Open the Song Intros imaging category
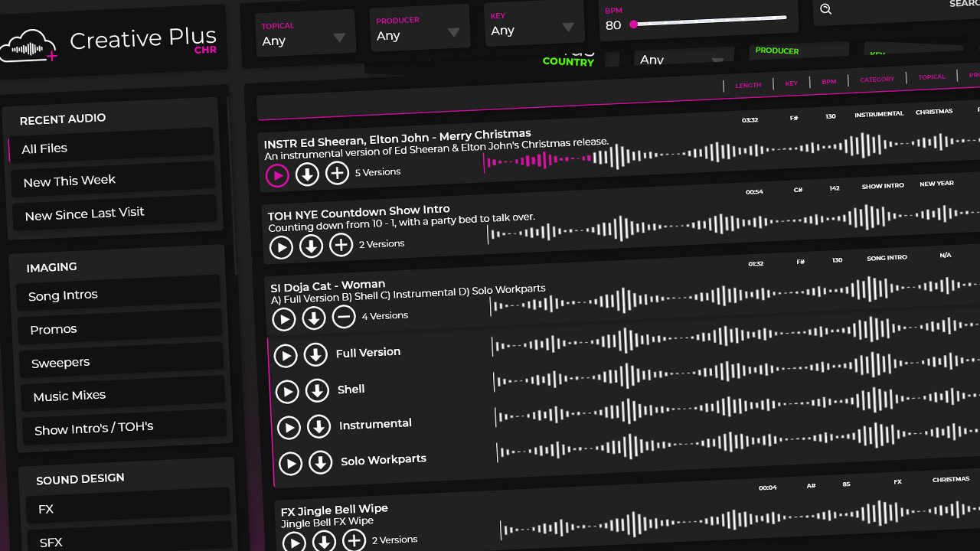The image size is (980, 551). [119, 294]
